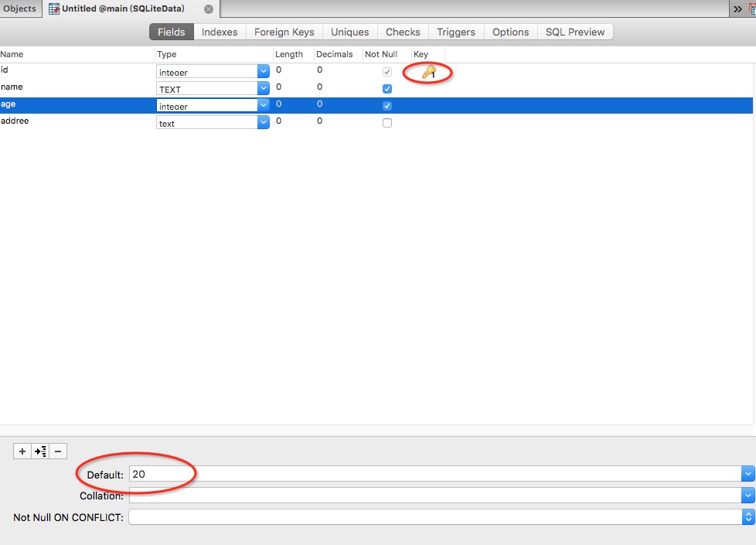756x545 pixels.
Task: Click the add field plus button
Action: tap(22, 451)
